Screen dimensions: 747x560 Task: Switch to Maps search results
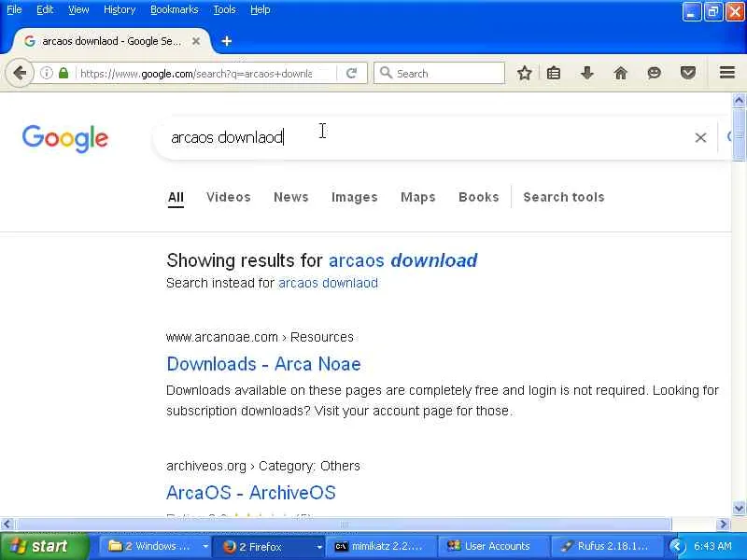coord(417,197)
